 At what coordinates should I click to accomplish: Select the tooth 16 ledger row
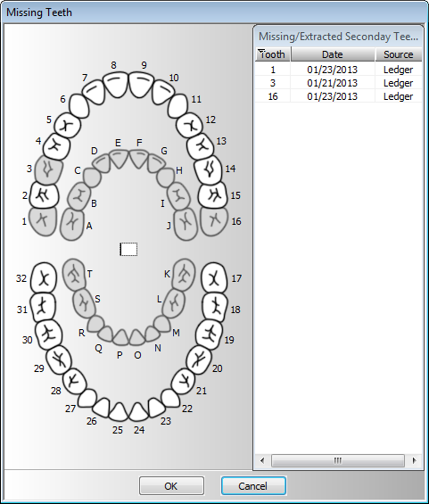338,96
